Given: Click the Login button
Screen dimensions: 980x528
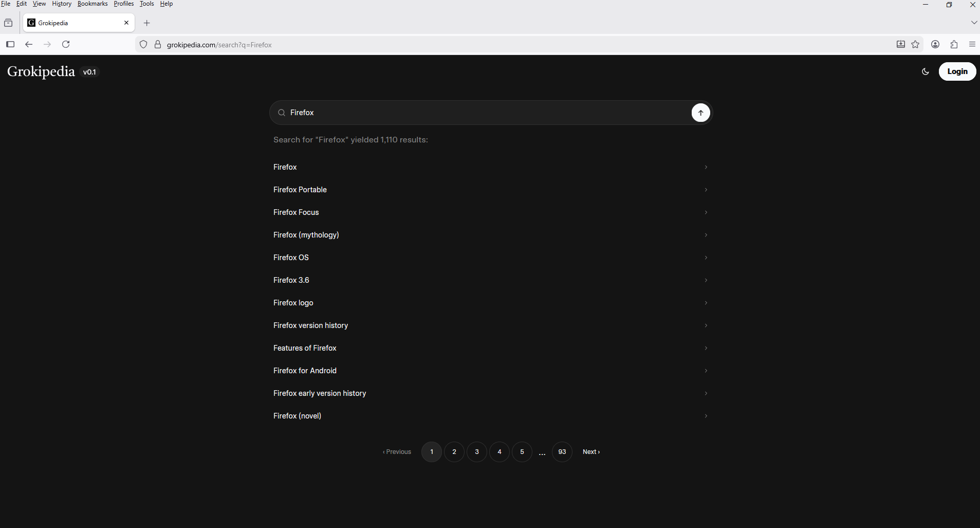Looking at the screenshot, I should [957, 71].
